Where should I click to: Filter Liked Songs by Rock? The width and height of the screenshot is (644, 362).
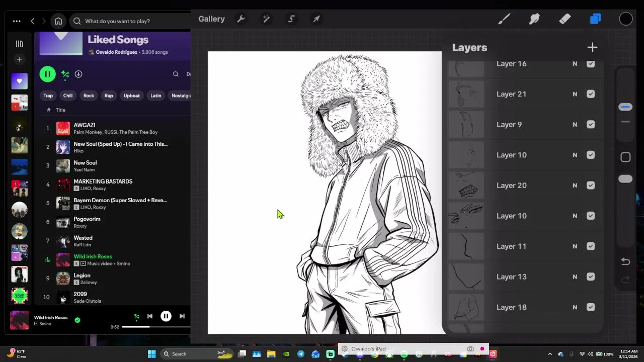89,96
